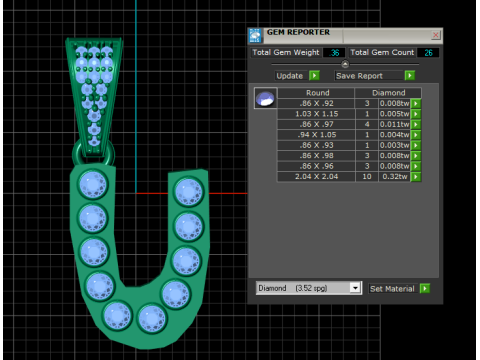The width and height of the screenshot is (480, 360).
Task: Click the Gem Reporter logo icon
Action: (255, 36)
